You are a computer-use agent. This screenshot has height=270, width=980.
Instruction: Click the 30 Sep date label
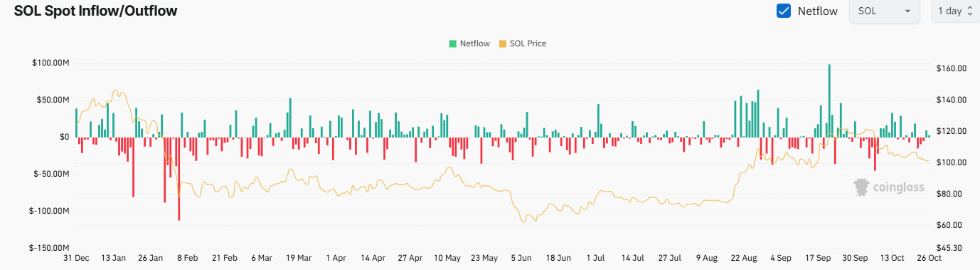(x=854, y=258)
